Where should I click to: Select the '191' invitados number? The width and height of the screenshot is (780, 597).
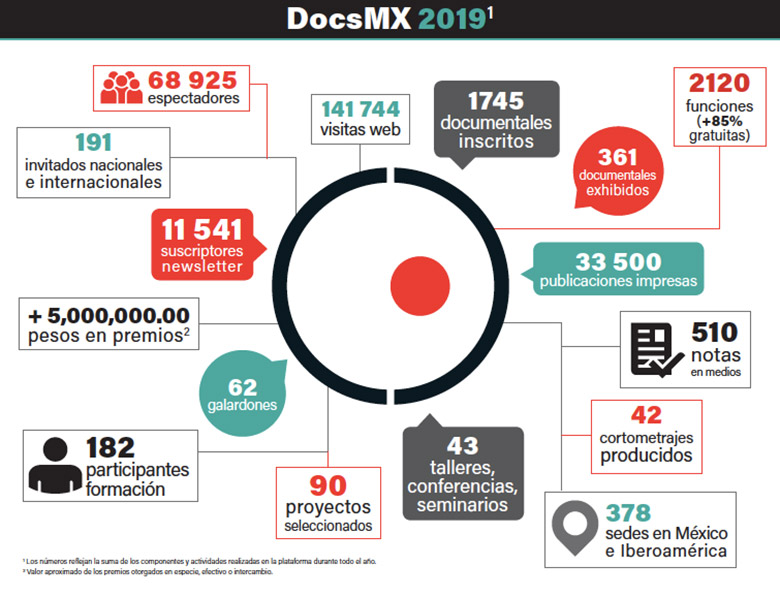pos(94,142)
